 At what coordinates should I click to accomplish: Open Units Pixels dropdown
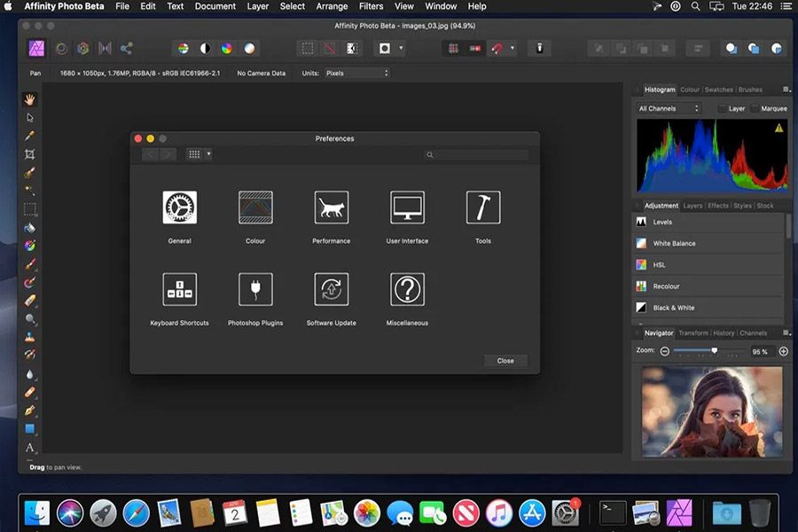point(357,74)
